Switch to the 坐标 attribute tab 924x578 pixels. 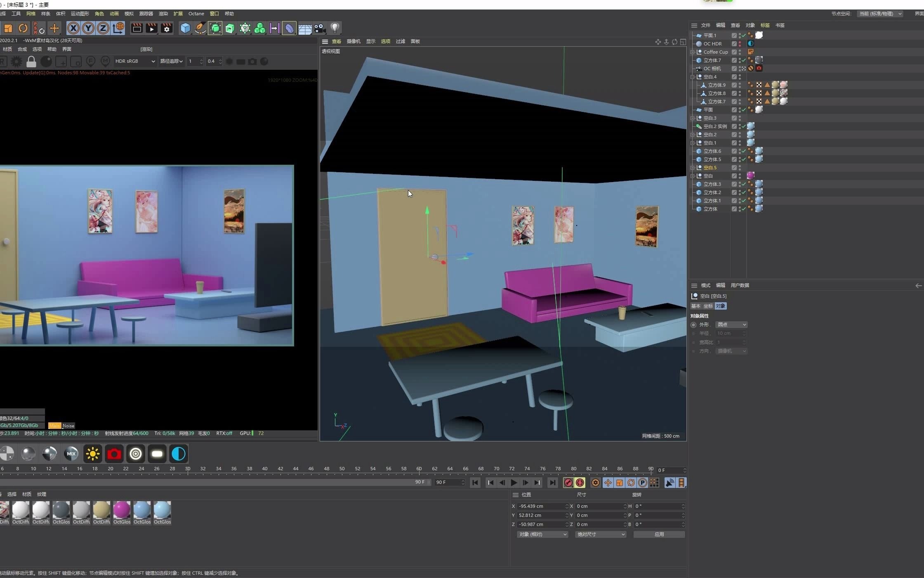coord(708,306)
